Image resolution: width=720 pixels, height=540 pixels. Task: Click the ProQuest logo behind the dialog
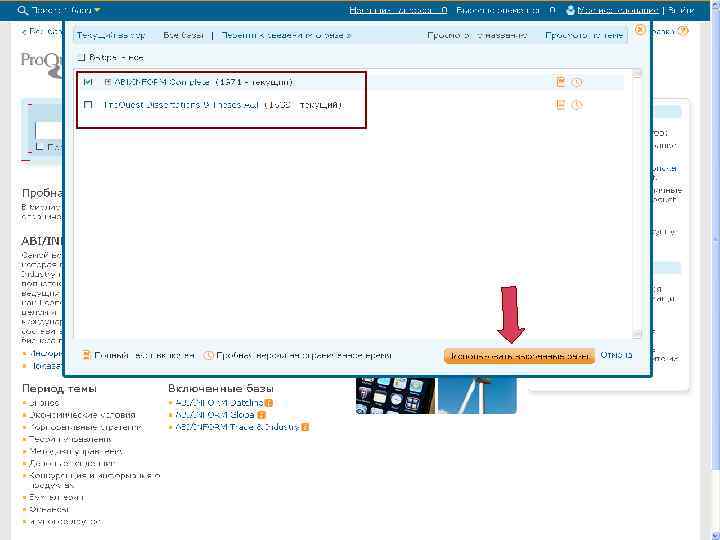[x=41, y=63]
